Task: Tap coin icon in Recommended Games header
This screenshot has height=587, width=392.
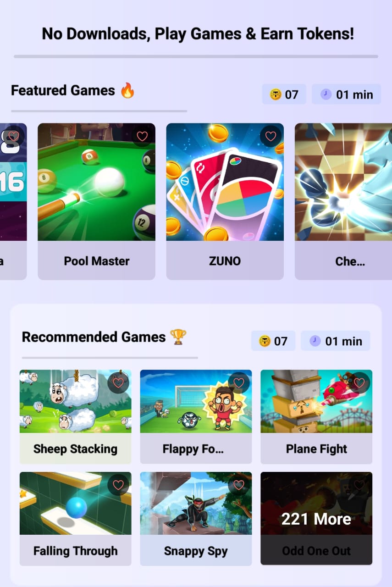Action: tap(265, 341)
